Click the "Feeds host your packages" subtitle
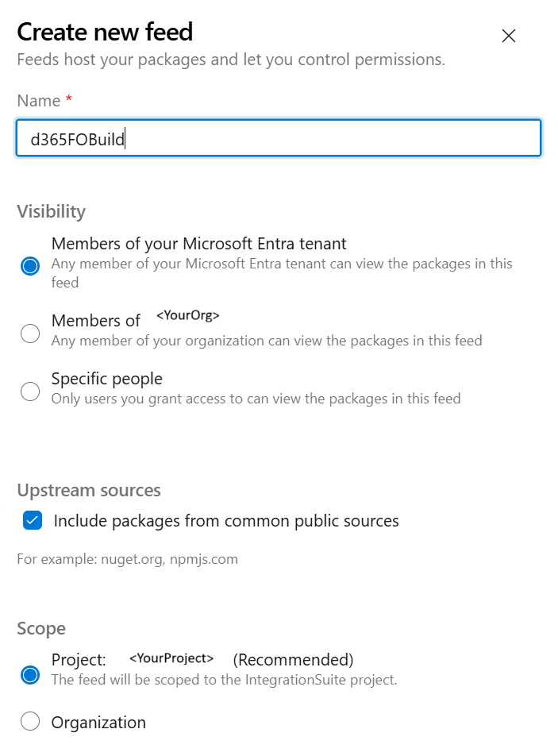The image size is (558, 756). [231, 60]
